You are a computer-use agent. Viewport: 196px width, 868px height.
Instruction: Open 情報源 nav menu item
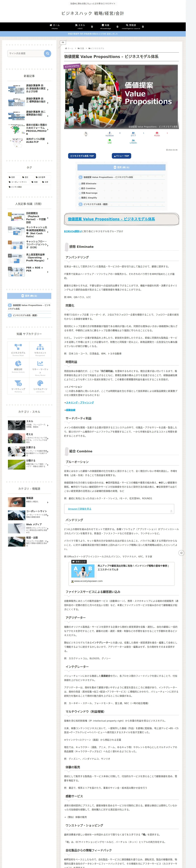pyautogui.click(x=131, y=27)
